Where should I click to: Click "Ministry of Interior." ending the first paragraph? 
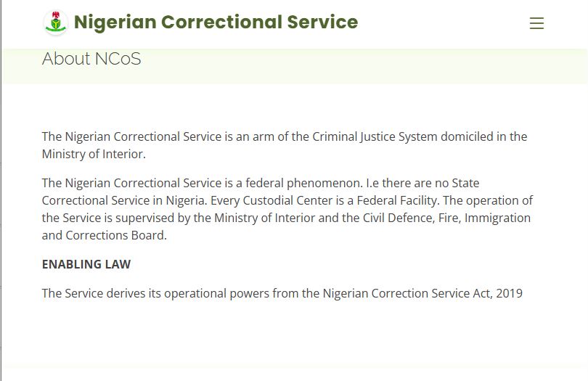click(94, 154)
